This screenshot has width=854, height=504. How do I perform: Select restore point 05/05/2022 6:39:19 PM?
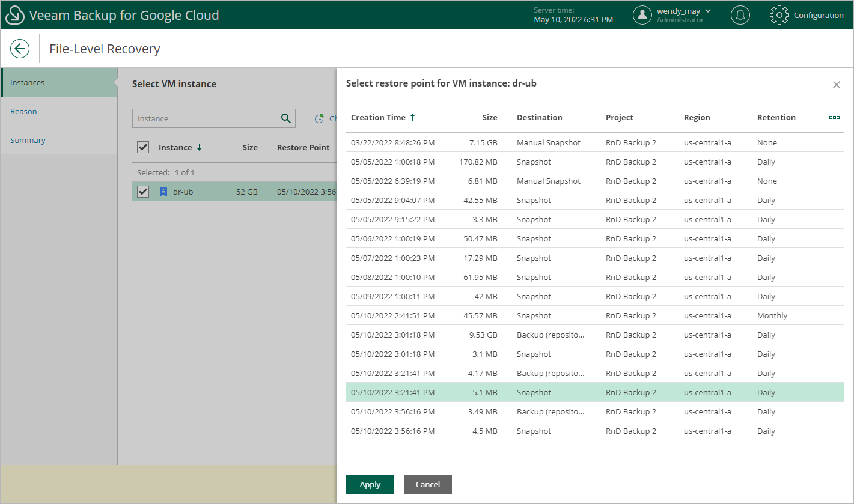pos(595,181)
